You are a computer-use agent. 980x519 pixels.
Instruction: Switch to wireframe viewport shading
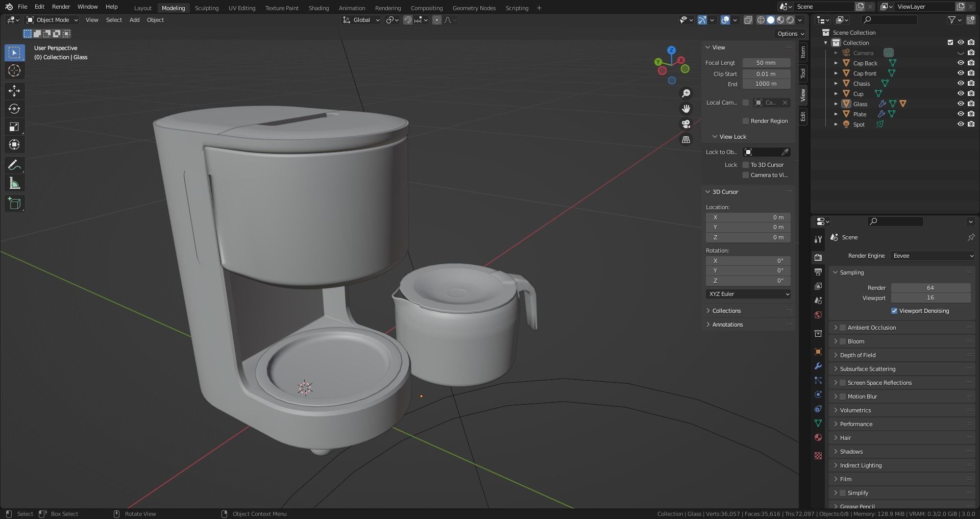pos(761,20)
